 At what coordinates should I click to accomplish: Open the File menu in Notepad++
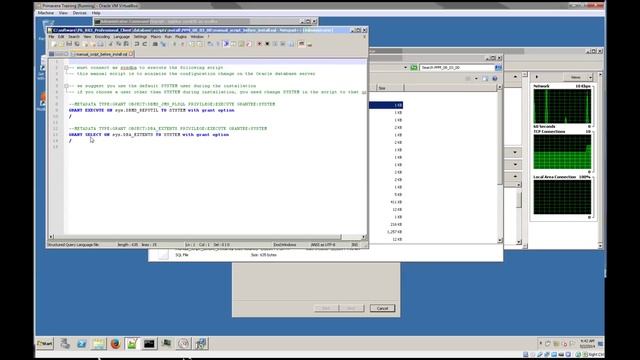(x=51, y=37)
